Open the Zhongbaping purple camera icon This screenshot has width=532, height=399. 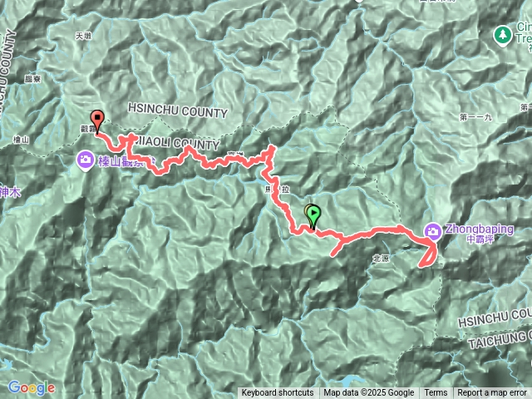432,232
